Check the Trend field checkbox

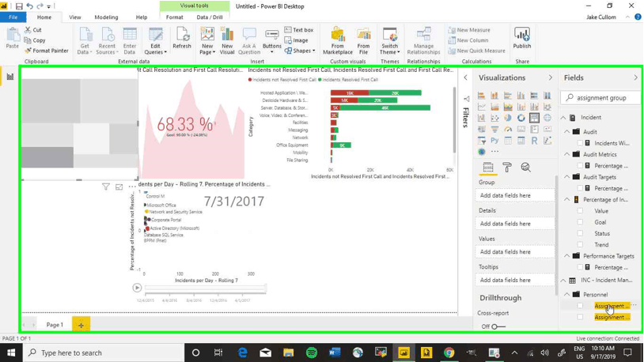(580, 244)
